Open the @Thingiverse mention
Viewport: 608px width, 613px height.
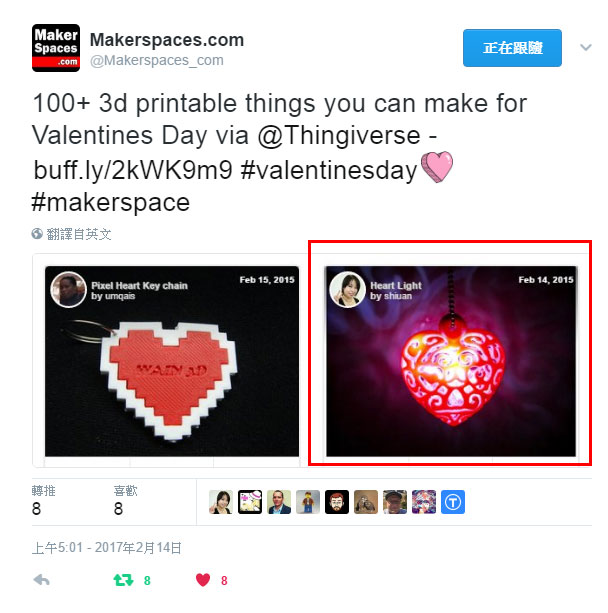point(339,136)
